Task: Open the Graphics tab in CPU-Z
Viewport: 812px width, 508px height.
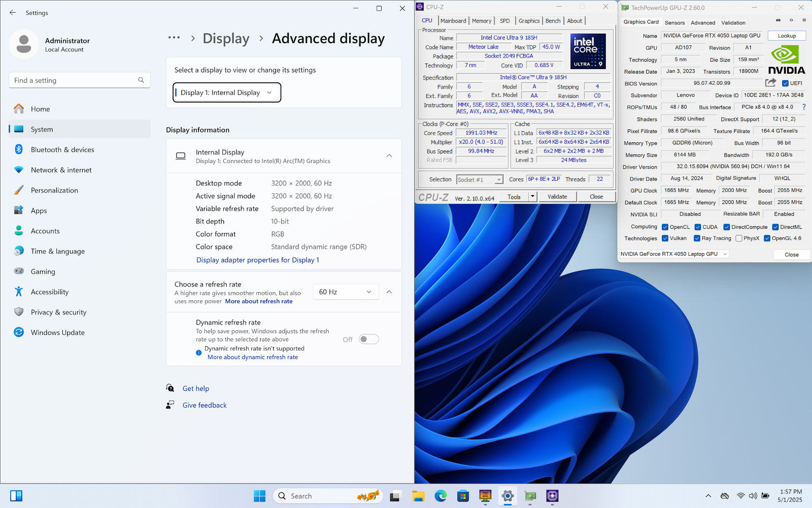Action: (529, 21)
